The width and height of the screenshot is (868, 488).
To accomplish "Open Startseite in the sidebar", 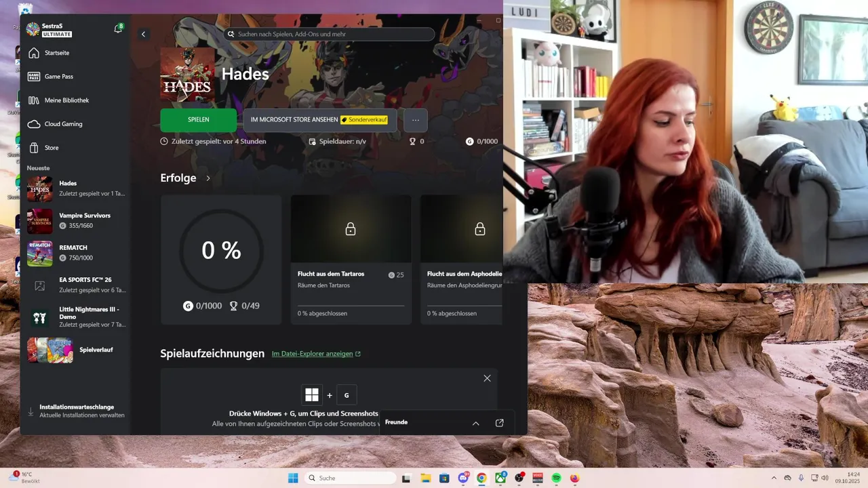I will pos(75,53).
